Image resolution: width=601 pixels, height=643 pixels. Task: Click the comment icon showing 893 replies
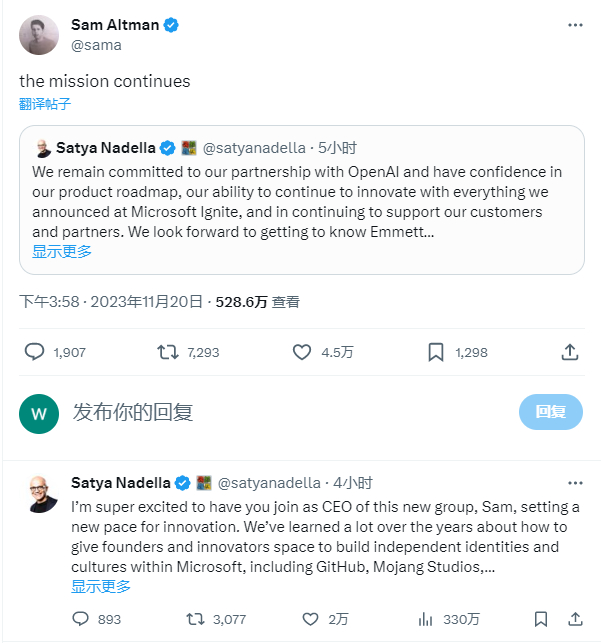pos(81,619)
